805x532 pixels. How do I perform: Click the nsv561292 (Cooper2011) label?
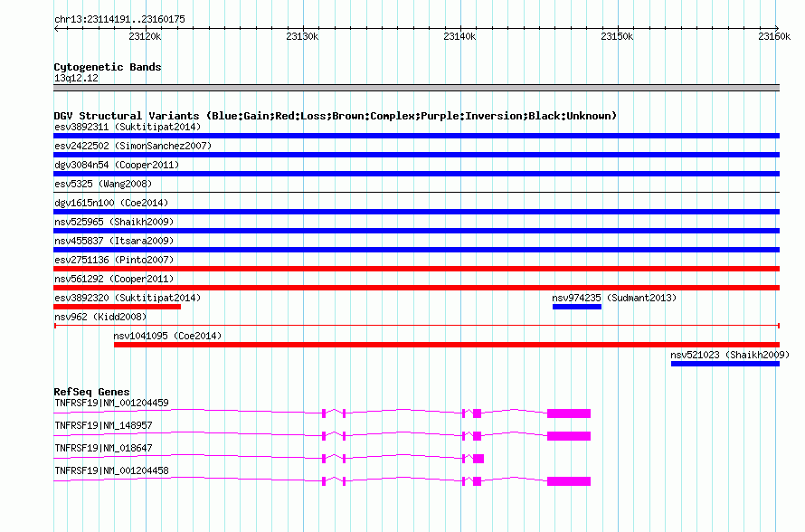coord(114,279)
